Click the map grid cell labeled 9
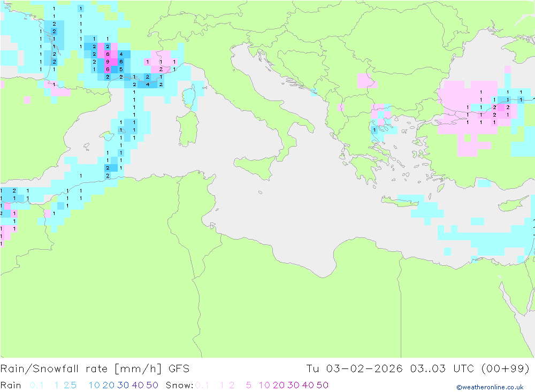535x392 pixels. click(x=108, y=62)
